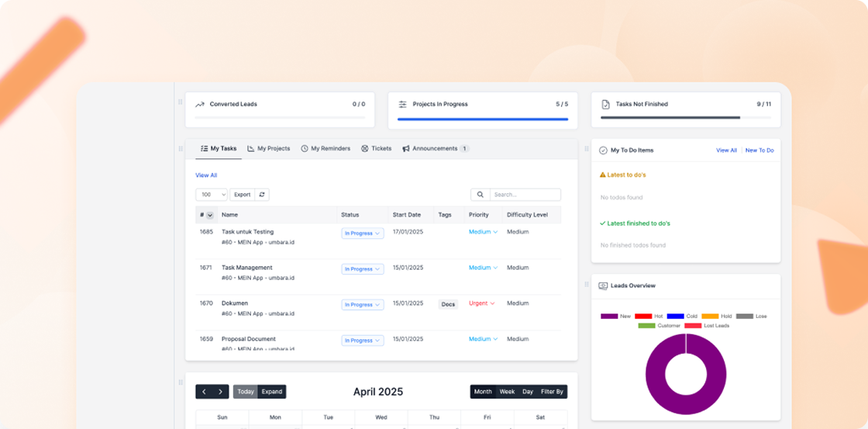Toggle the Lost Leads legend swatch

(x=693, y=325)
